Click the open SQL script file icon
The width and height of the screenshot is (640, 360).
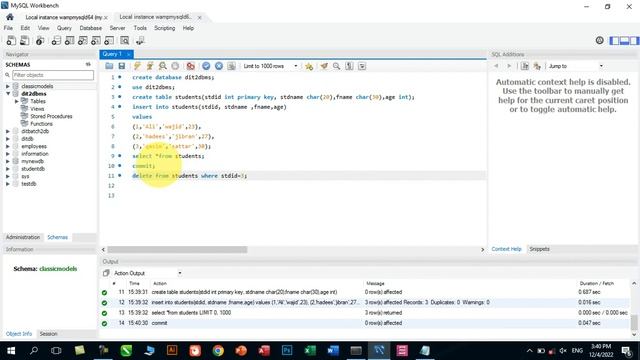24,40
